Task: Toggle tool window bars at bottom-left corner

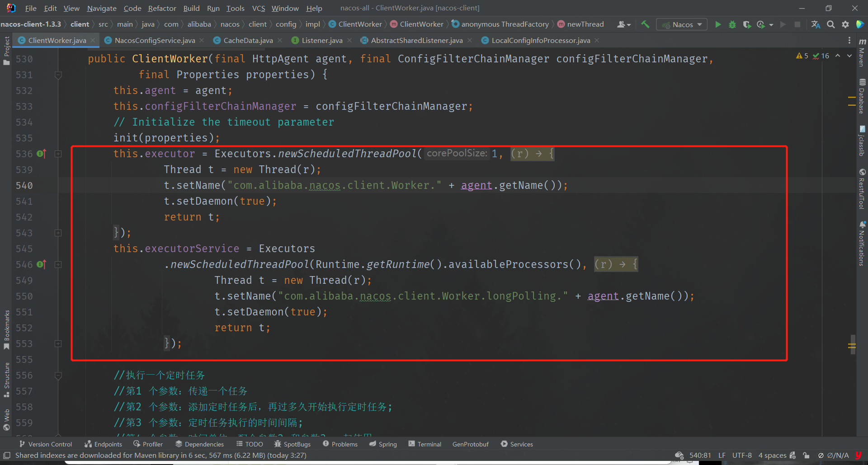Action: 7,456
